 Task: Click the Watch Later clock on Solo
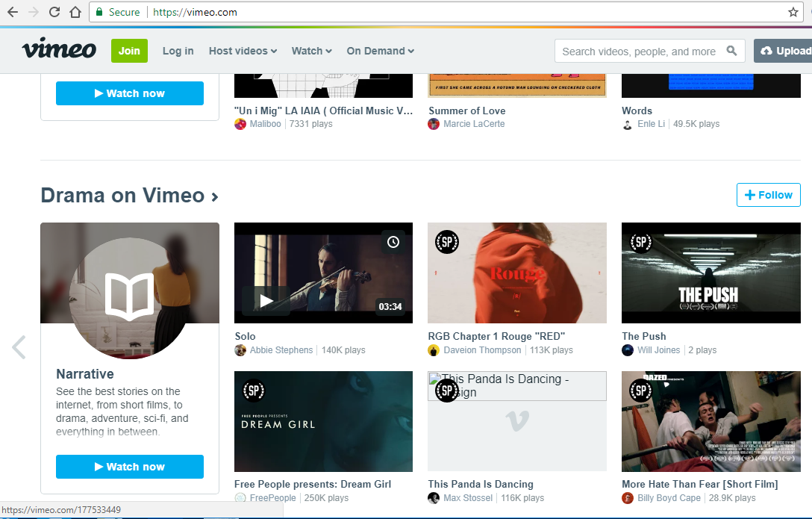tap(393, 242)
